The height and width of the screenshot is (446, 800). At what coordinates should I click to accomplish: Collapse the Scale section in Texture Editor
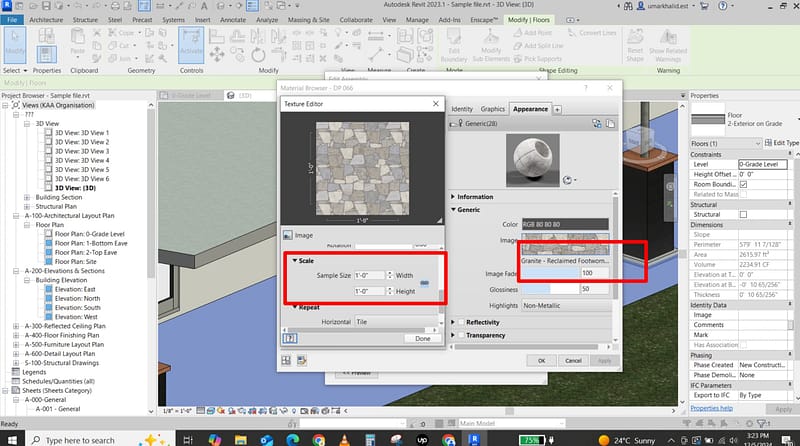click(297, 259)
